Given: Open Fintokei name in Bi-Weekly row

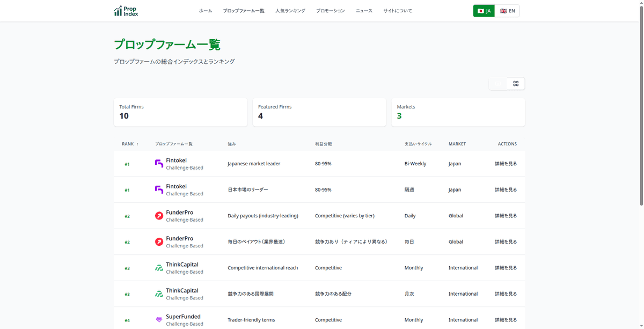Looking at the screenshot, I should click(177, 160).
